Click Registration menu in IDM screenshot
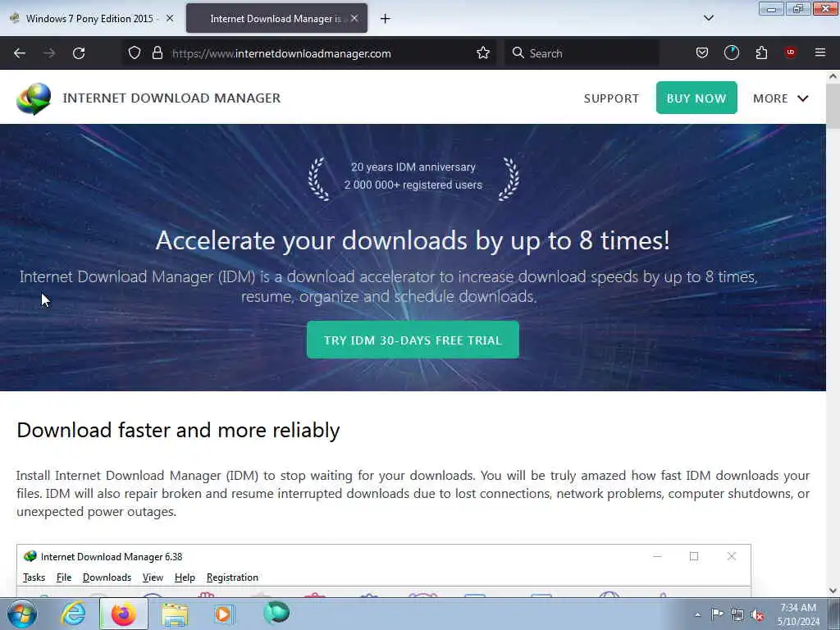Image resolution: width=840 pixels, height=630 pixels. tap(232, 577)
